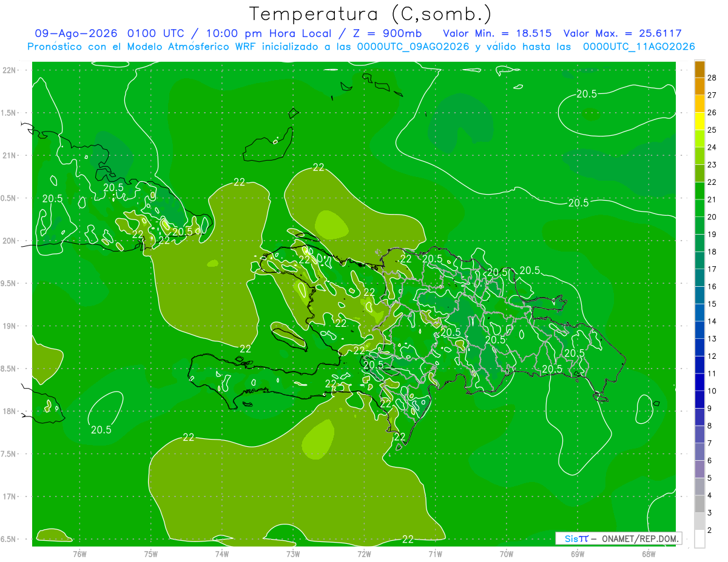This screenshot has height=562, width=728.
Task: Pick the dark blue swatch between 10 and 11
Action: tap(700, 383)
